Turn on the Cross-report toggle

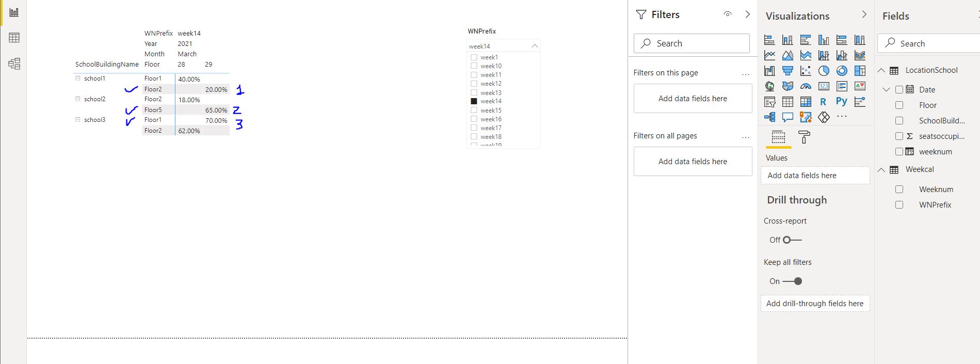coord(792,240)
